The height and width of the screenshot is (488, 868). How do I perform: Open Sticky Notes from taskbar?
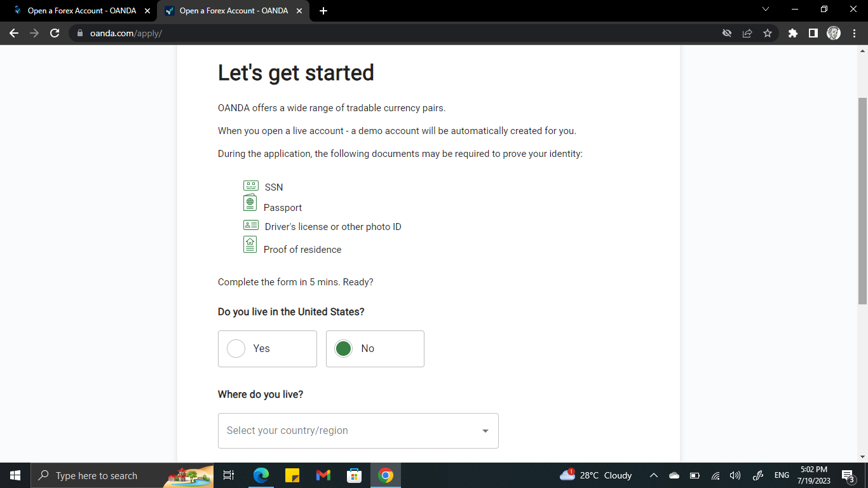click(292, 475)
